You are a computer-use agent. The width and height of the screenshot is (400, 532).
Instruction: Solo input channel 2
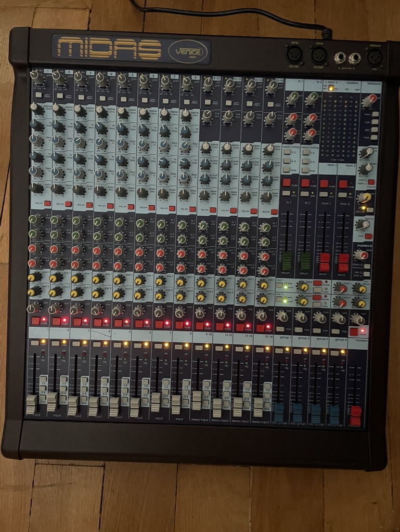[x=55, y=343]
